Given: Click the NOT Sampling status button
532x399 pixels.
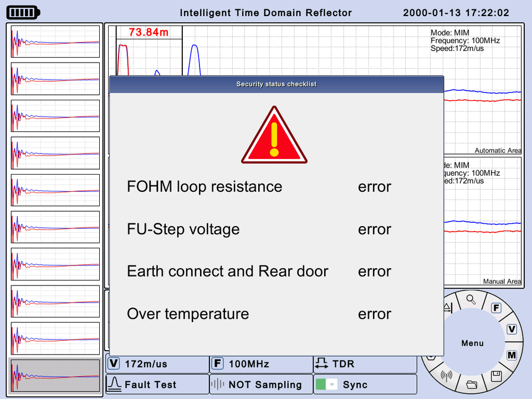Looking at the screenshot, I should coord(261,385).
